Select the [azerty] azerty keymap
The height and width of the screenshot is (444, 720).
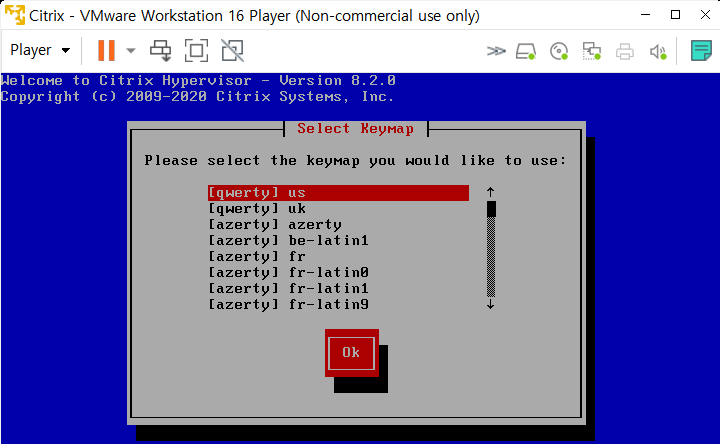338,225
